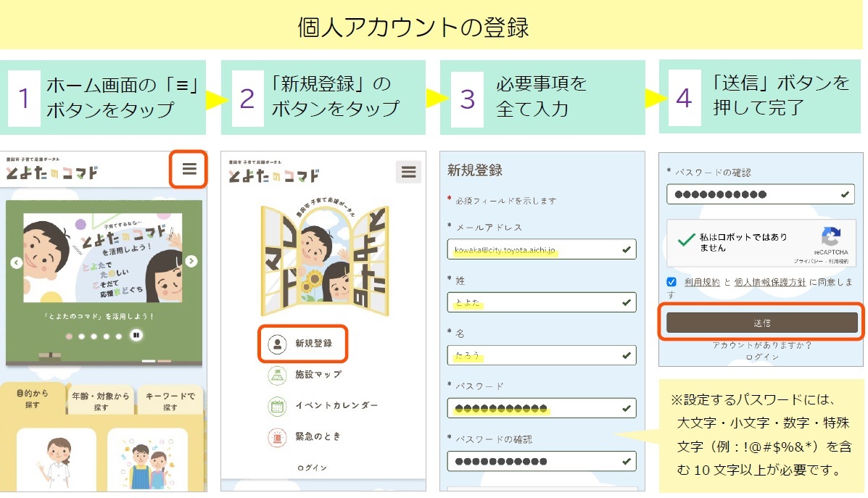Image resolution: width=868 pixels, height=498 pixels.
Task: Tap the ≡ hamburger menu on the home screen
Action: (x=189, y=170)
